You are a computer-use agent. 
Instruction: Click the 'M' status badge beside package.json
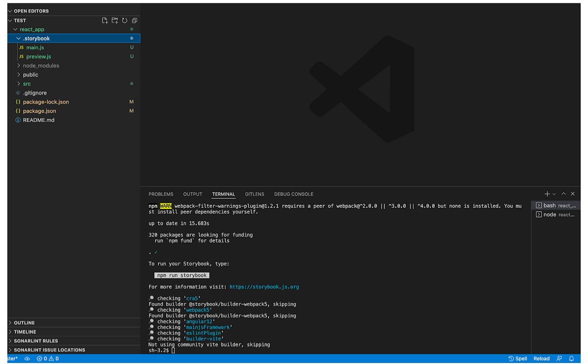coord(131,111)
